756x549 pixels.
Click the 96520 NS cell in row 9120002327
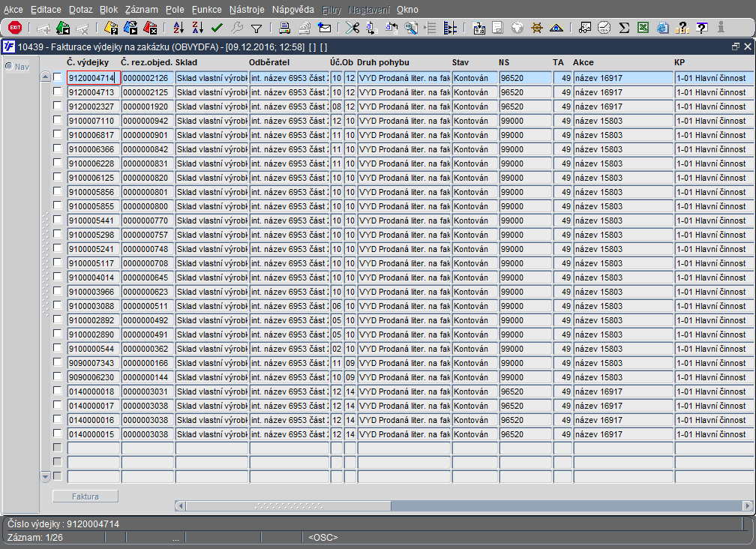[x=525, y=106]
